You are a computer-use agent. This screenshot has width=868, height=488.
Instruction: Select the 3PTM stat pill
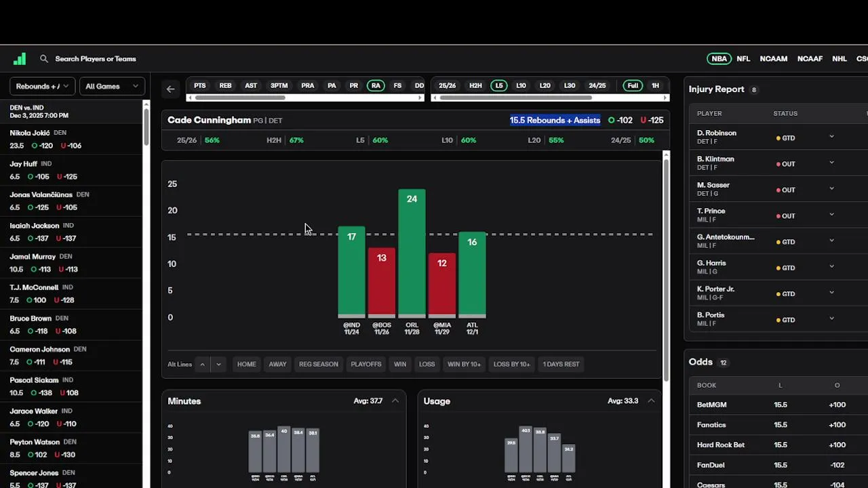coord(279,86)
